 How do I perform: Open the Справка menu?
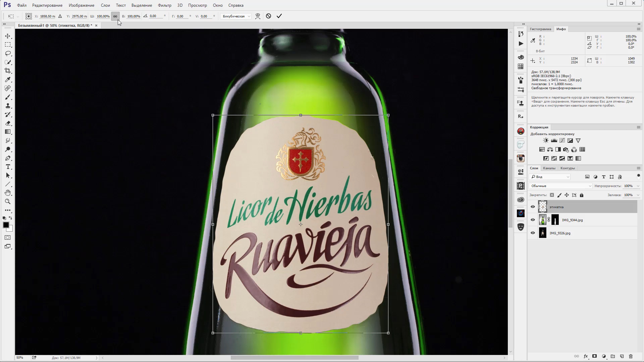[236, 5]
